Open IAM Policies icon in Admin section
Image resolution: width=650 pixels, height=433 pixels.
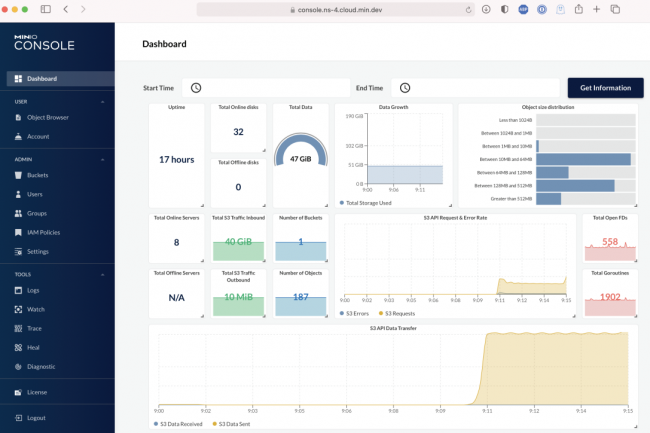[17, 232]
